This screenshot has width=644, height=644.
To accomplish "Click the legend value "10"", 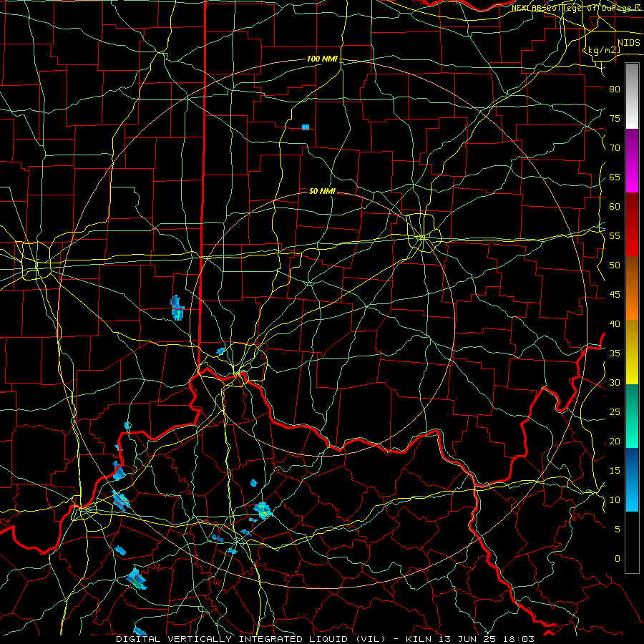I will [615, 500].
